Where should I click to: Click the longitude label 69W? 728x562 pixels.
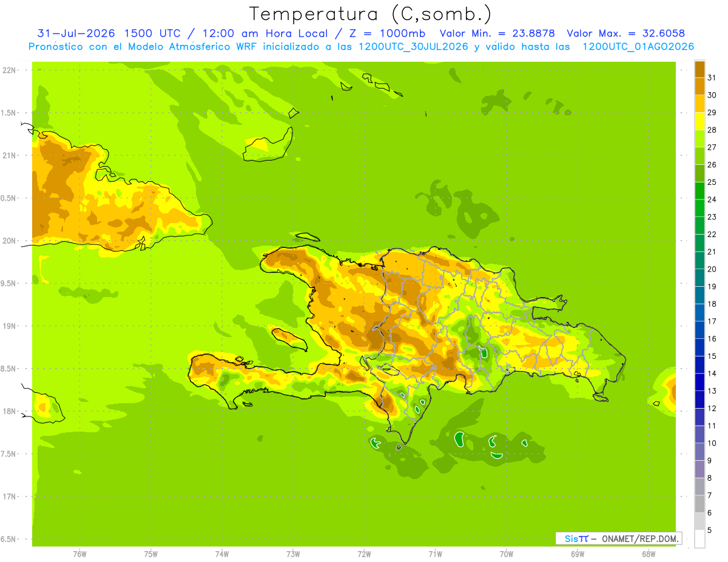578,554
